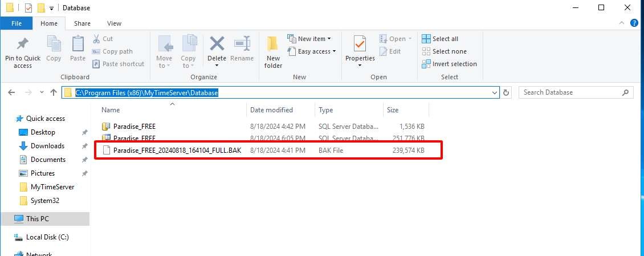Image resolution: width=644 pixels, height=256 pixels.
Task: Collapse the ribbon with chevron arrow
Action: coord(622,23)
